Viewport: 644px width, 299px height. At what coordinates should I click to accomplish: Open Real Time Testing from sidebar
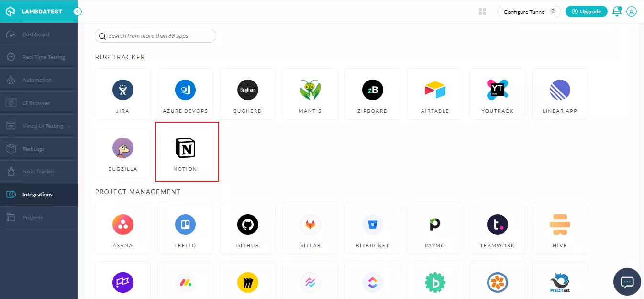pos(44,57)
